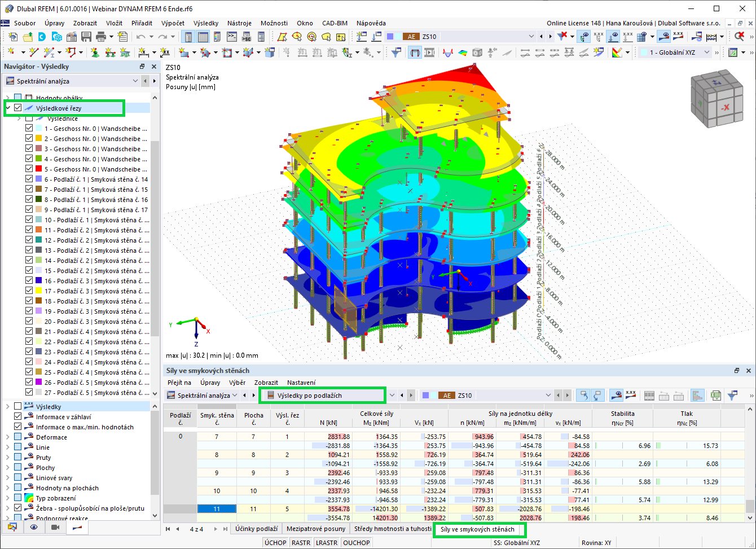The image size is (756, 549).
Task: Click the Nastavení table menu
Action: (x=302, y=383)
